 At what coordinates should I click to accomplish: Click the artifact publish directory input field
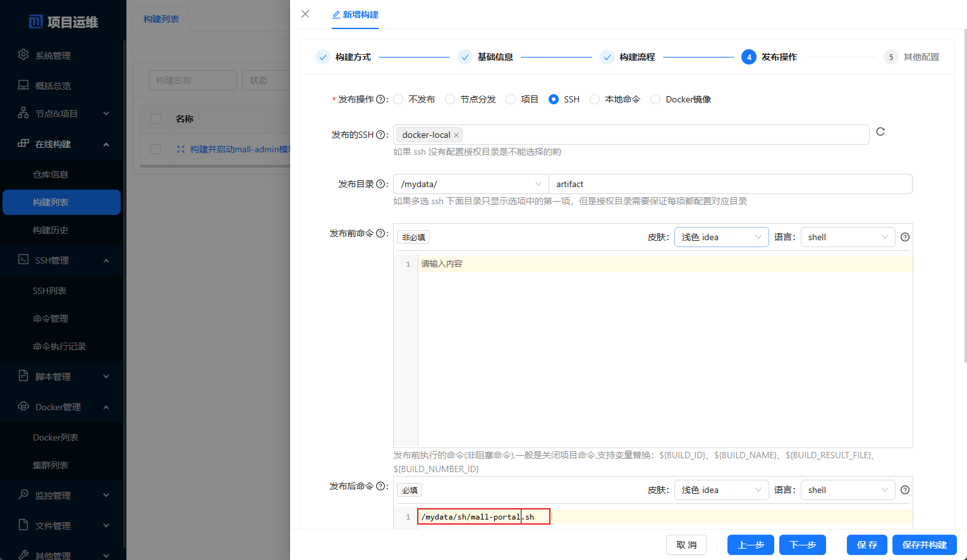pyautogui.click(x=730, y=184)
